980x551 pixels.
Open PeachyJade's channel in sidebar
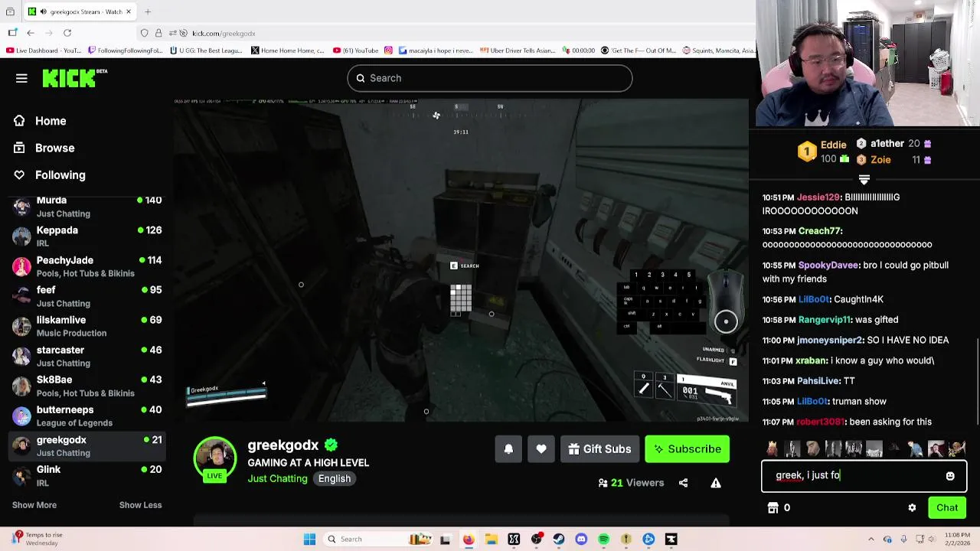tap(87, 266)
